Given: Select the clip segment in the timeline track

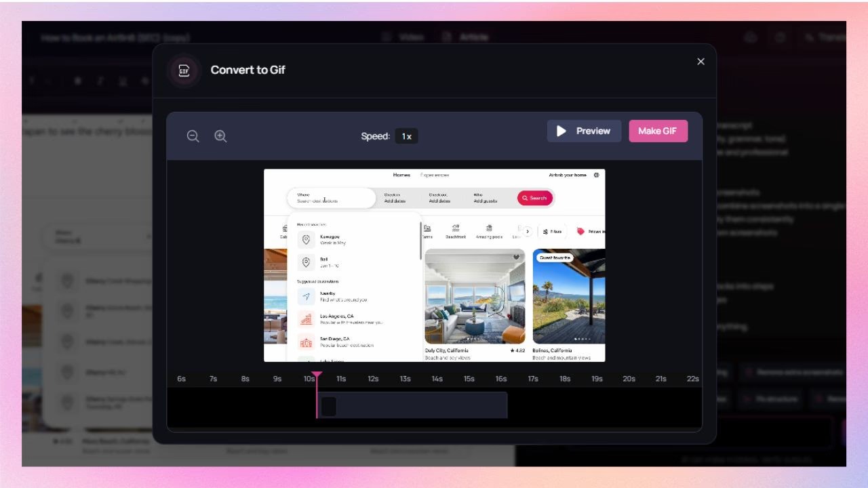Looking at the screenshot, I should [413, 405].
